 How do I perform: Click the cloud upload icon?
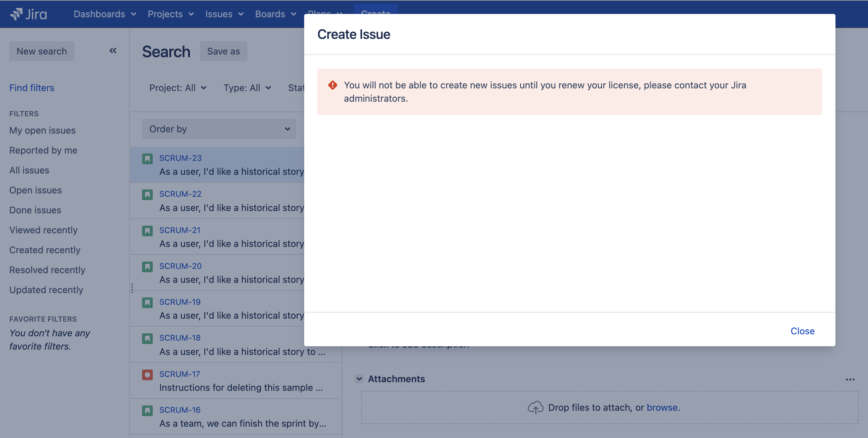(x=535, y=407)
